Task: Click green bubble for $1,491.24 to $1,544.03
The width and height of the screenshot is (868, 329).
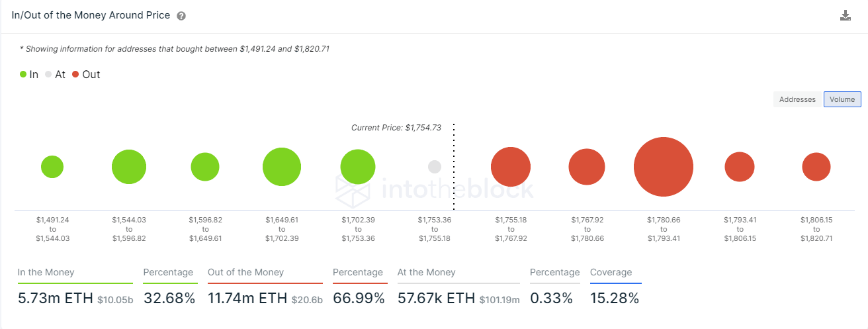Action: (52, 167)
